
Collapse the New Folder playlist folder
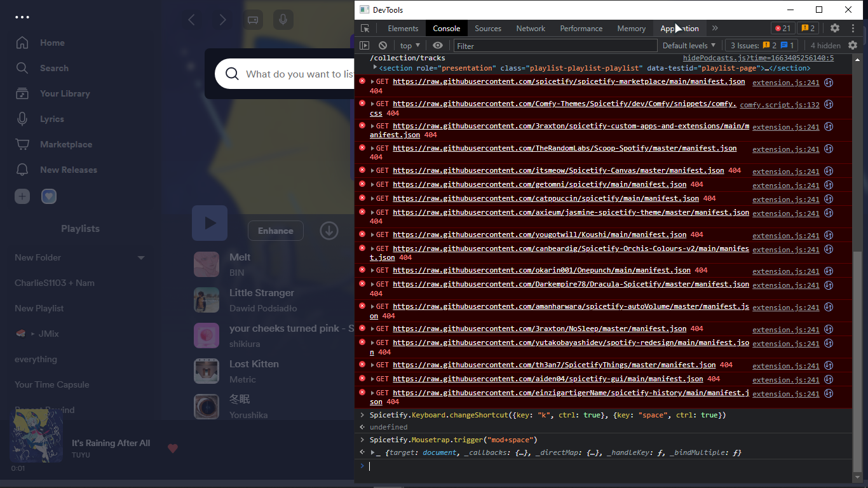coord(141,257)
